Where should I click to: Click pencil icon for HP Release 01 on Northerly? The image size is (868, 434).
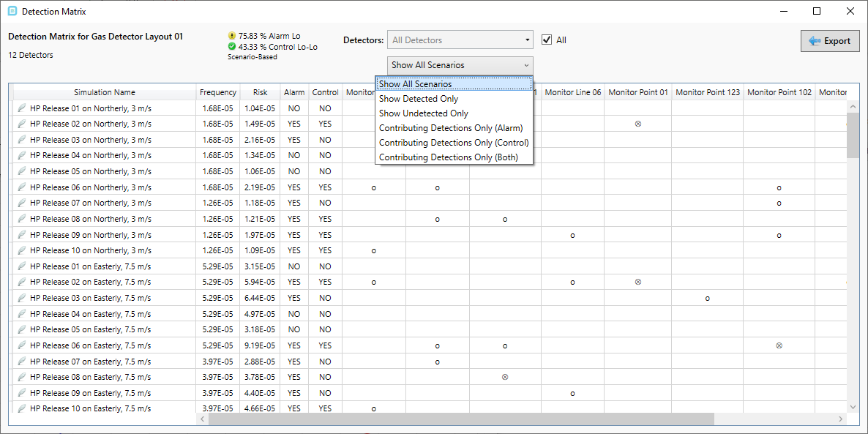coord(22,108)
